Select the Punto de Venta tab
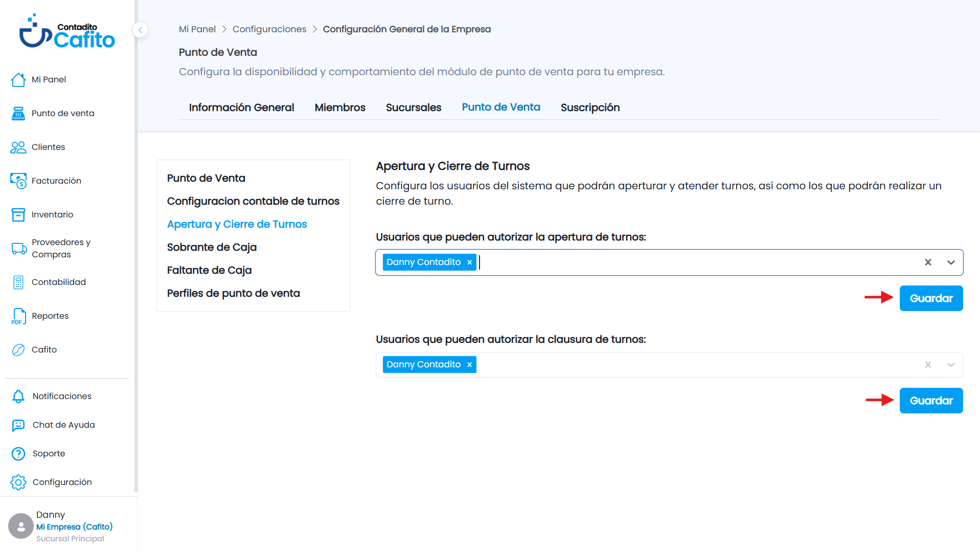Viewport: 980px width, 551px height. (x=501, y=107)
